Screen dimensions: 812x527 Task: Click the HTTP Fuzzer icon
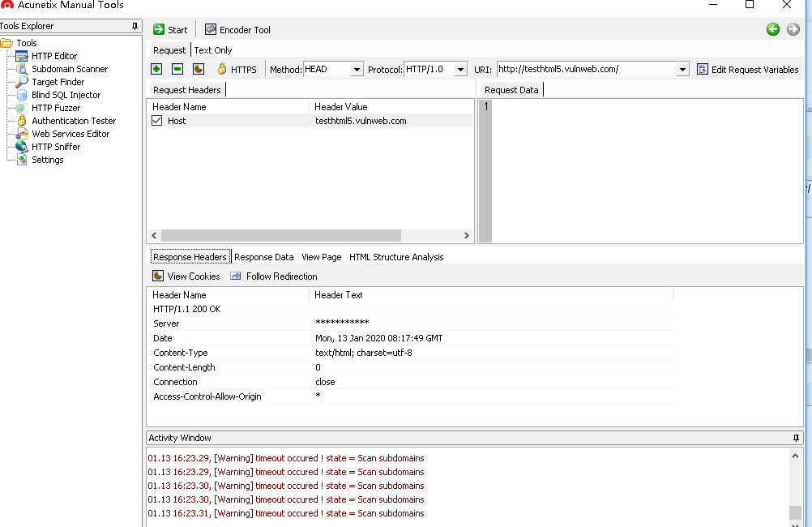21,108
